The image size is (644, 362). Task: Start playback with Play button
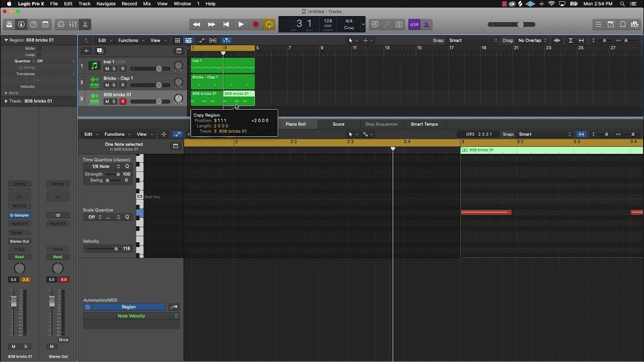[x=240, y=24]
